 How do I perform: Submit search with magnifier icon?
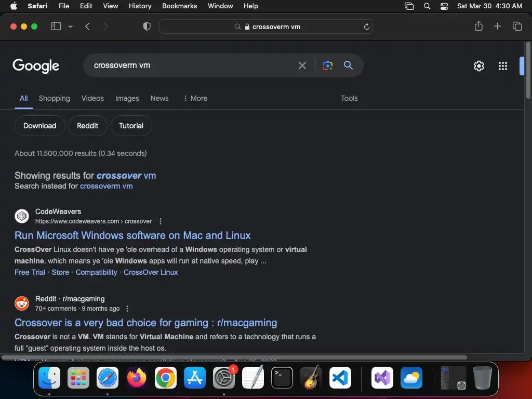(x=348, y=65)
